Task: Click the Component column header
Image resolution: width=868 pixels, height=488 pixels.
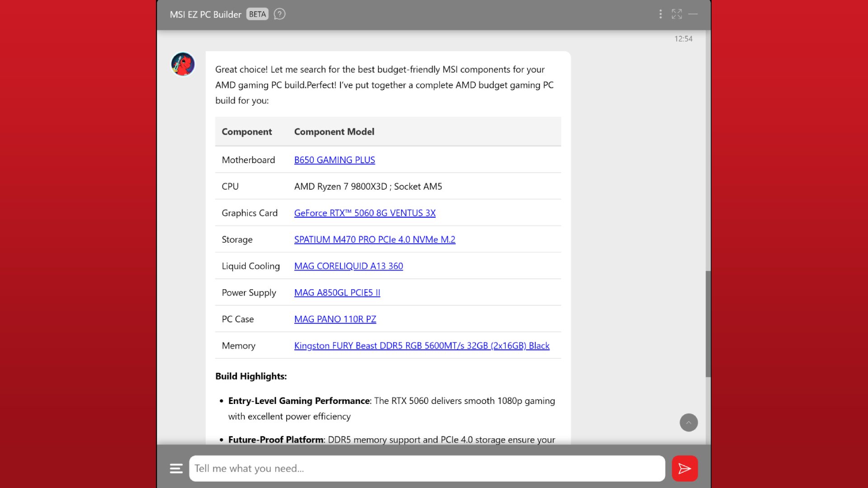Action: (x=247, y=132)
